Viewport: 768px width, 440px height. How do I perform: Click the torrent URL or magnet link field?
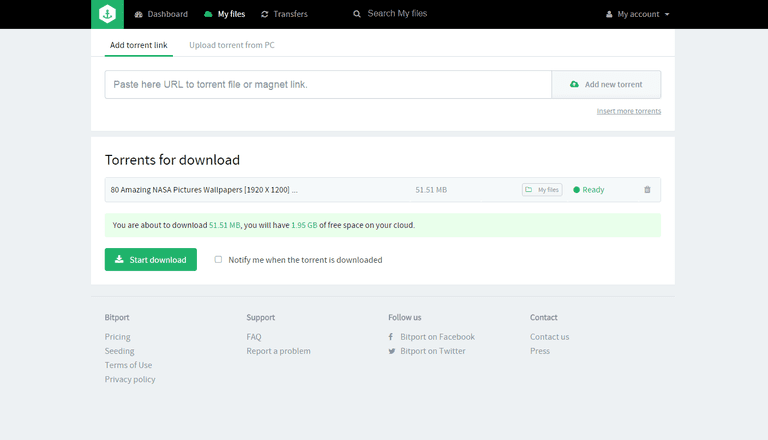coord(328,84)
